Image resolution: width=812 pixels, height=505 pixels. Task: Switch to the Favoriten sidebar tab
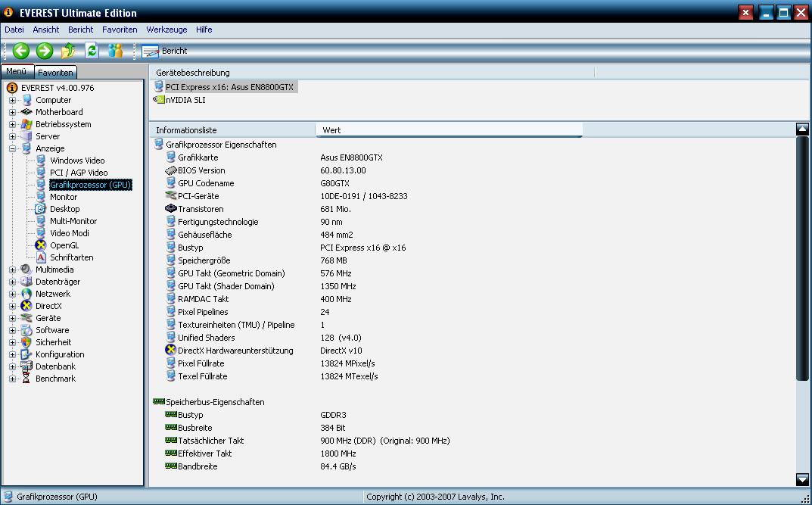[55, 73]
